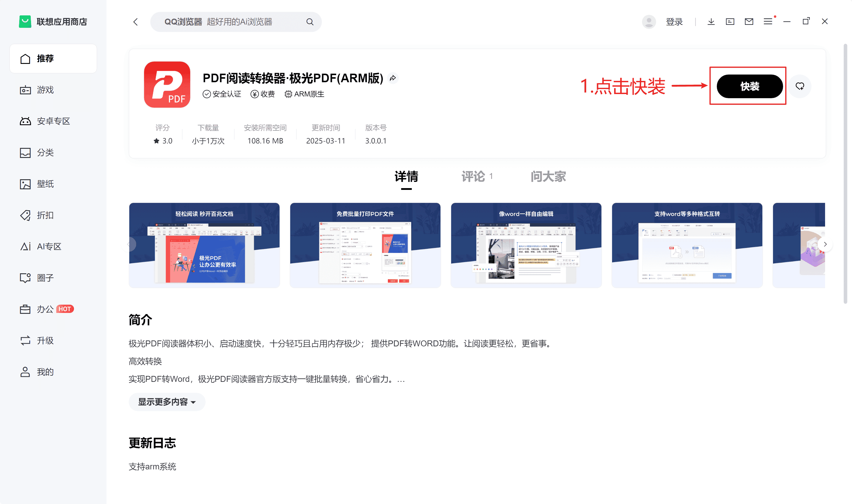This screenshot has height=504, width=852.
Task: Click the Lenovo App Store logo icon
Action: [25, 22]
